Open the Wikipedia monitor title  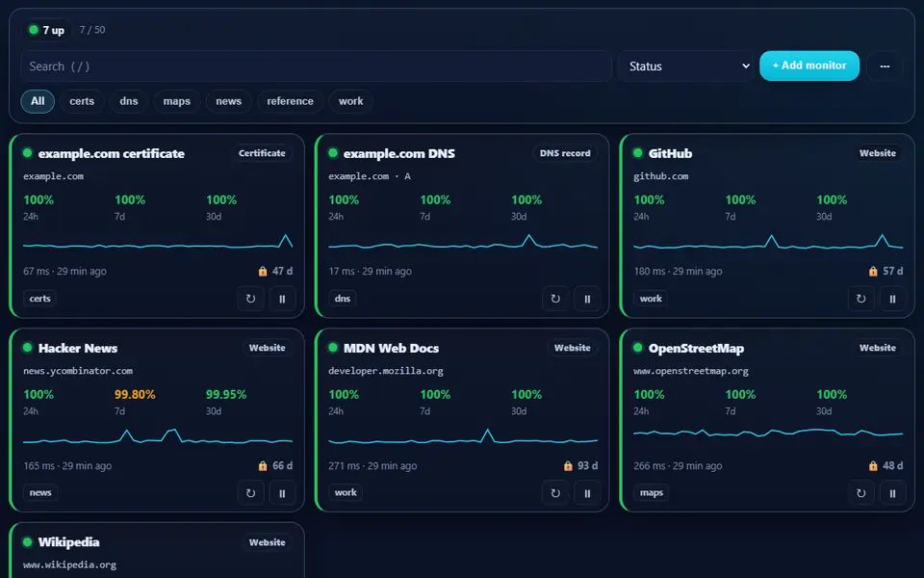tap(69, 542)
